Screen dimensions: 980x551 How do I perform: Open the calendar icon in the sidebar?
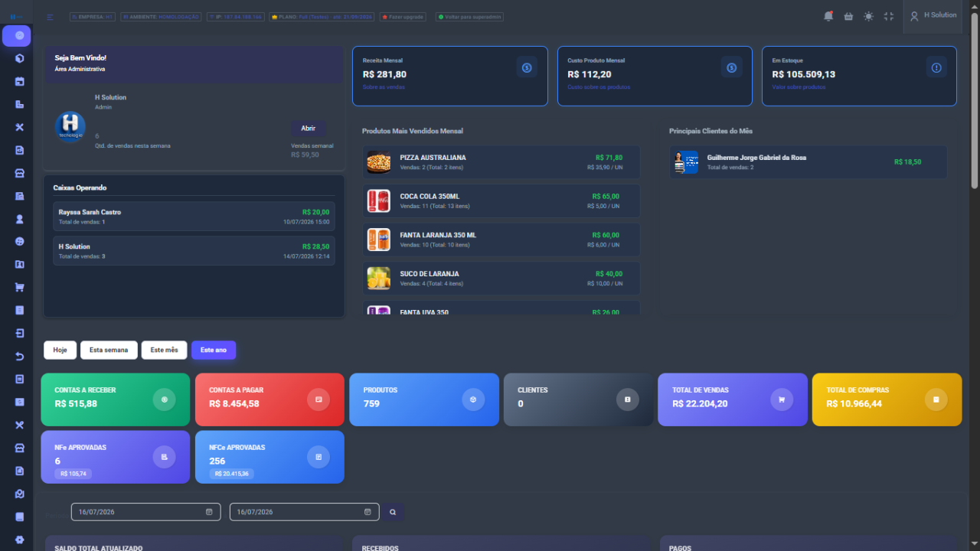pyautogui.click(x=19, y=81)
